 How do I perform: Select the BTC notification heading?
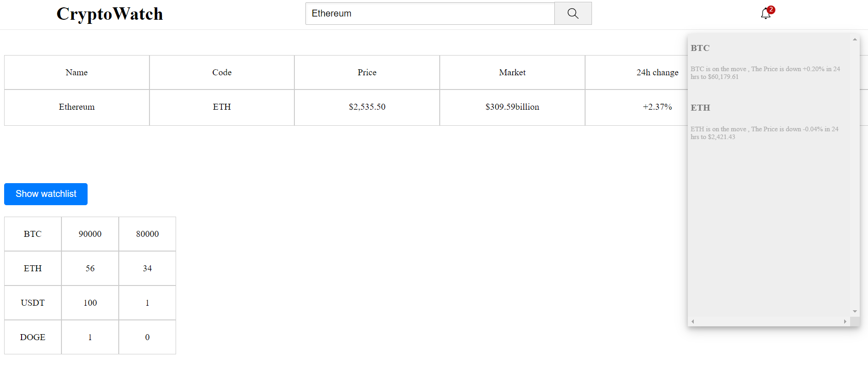(700, 48)
